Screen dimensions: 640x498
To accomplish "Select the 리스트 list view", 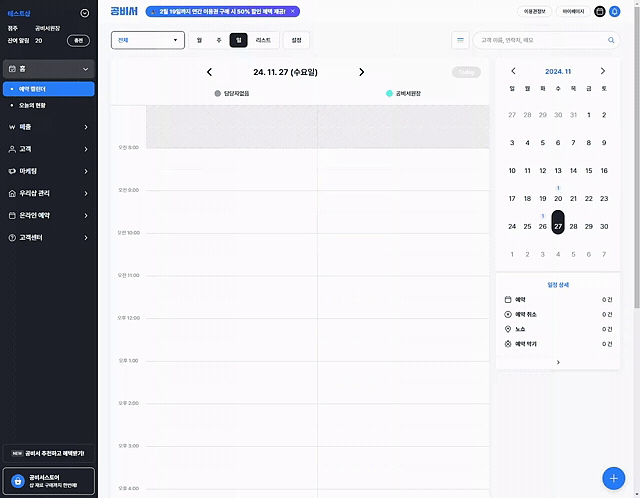I will click(263, 40).
